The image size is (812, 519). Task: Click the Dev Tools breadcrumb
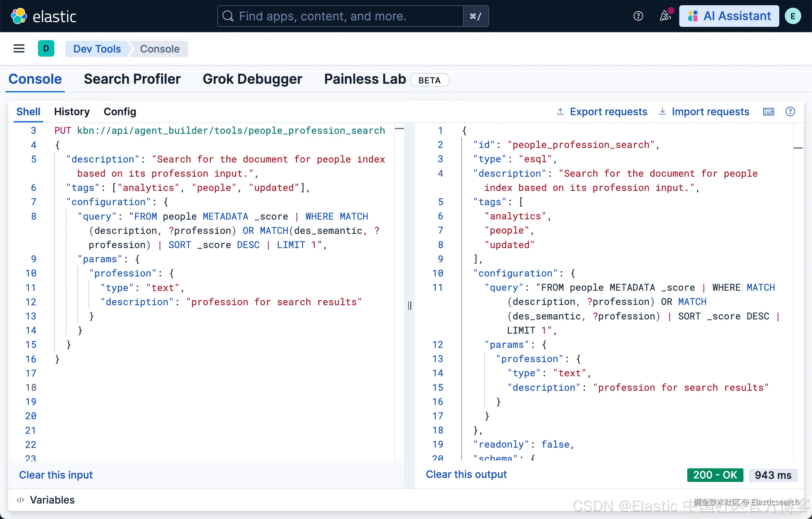pos(97,49)
